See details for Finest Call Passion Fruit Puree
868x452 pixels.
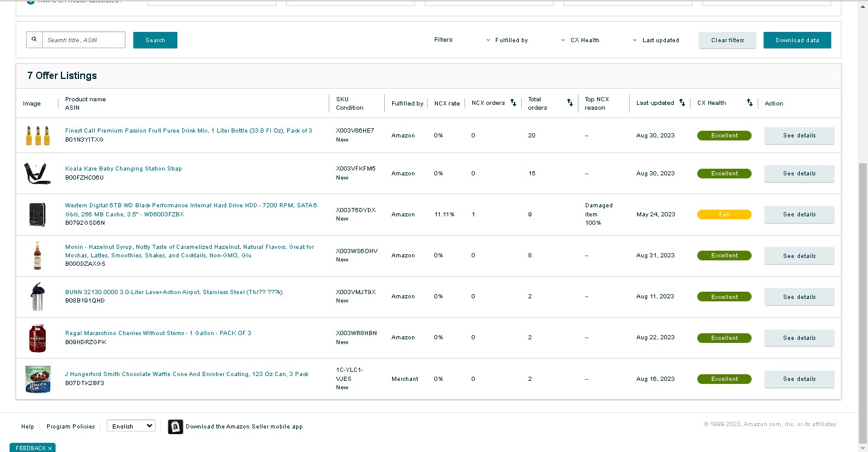(799, 136)
